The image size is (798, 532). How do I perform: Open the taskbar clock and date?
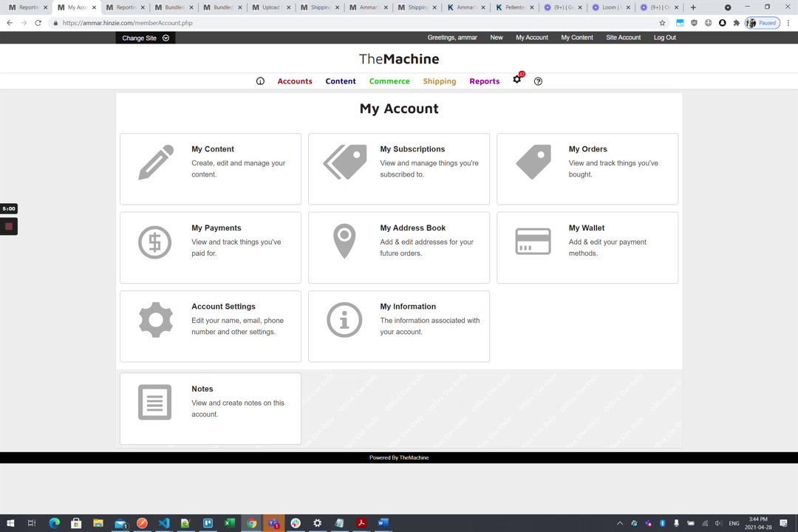click(758, 523)
